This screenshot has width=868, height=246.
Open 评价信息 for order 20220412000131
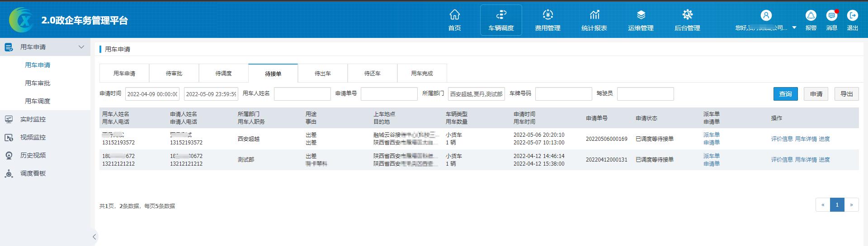coord(782,160)
